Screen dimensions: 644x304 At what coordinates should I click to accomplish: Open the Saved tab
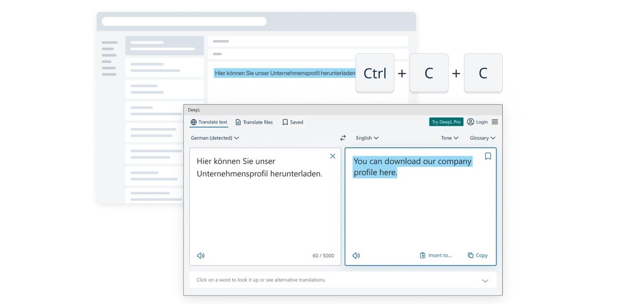pyautogui.click(x=293, y=122)
